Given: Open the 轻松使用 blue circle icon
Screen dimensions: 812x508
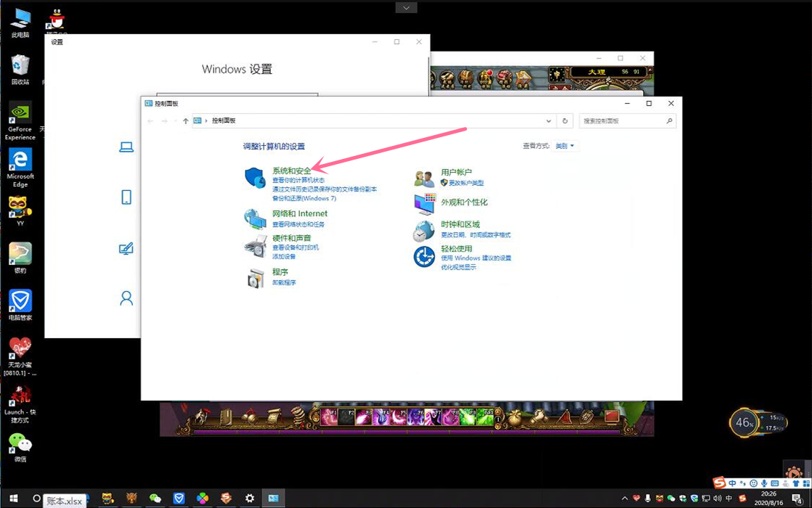Looking at the screenshot, I should point(424,257).
